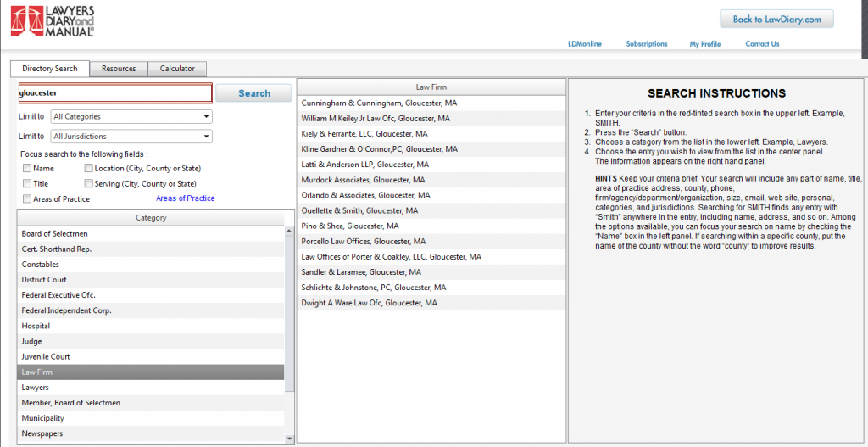Open Kiely & Ferrante, LLC entry
This screenshot has width=868, height=447.
coord(431,134)
